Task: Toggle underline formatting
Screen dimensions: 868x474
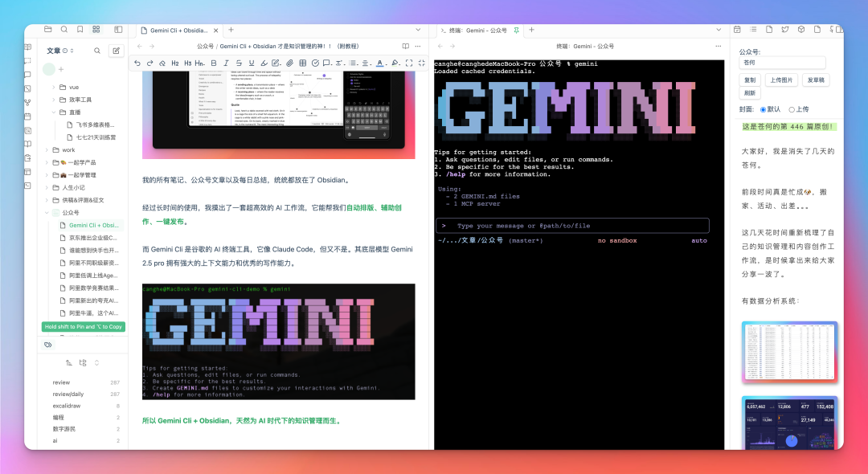Action: click(252, 63)
